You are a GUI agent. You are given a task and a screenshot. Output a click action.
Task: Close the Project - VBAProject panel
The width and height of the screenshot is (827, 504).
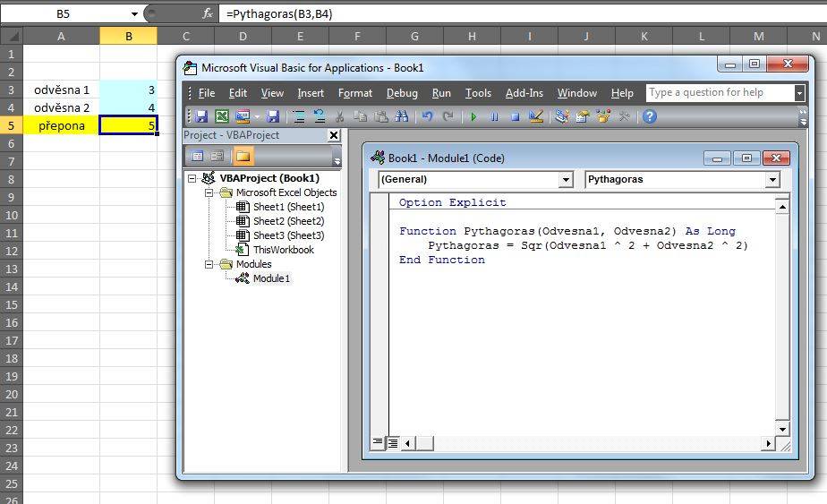tap(334, 136)
